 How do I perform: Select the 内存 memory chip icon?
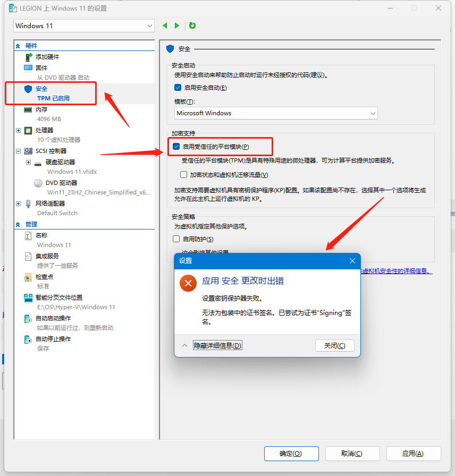coord(28,109)
